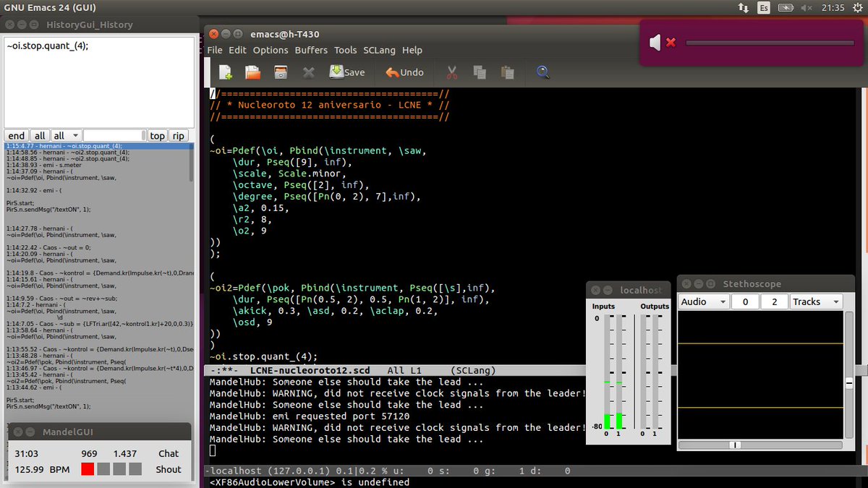Click the top button in HistoryGui
Screen dimensions: 868x488
[x=158, y=136]
